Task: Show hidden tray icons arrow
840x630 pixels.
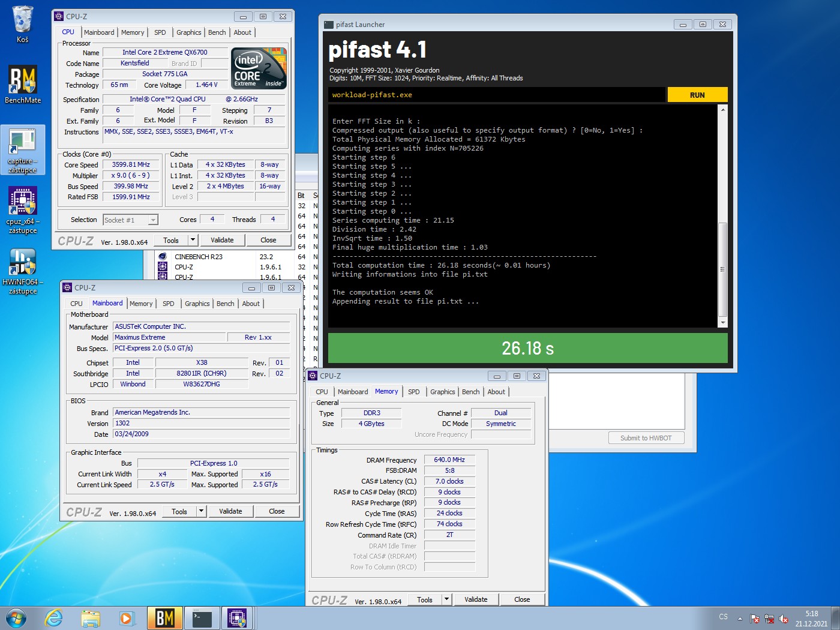Action: [740, 618]
